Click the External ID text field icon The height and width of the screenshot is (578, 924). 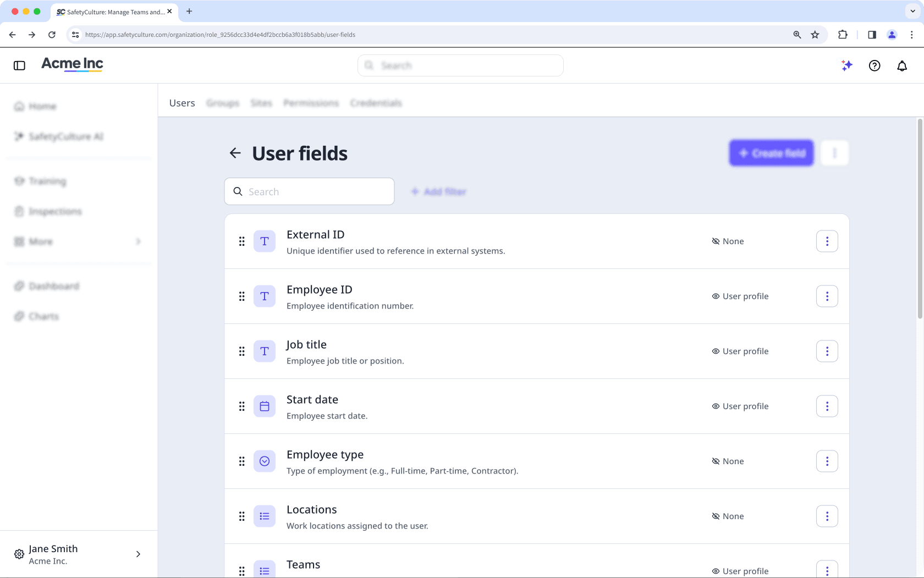(265, 241)
